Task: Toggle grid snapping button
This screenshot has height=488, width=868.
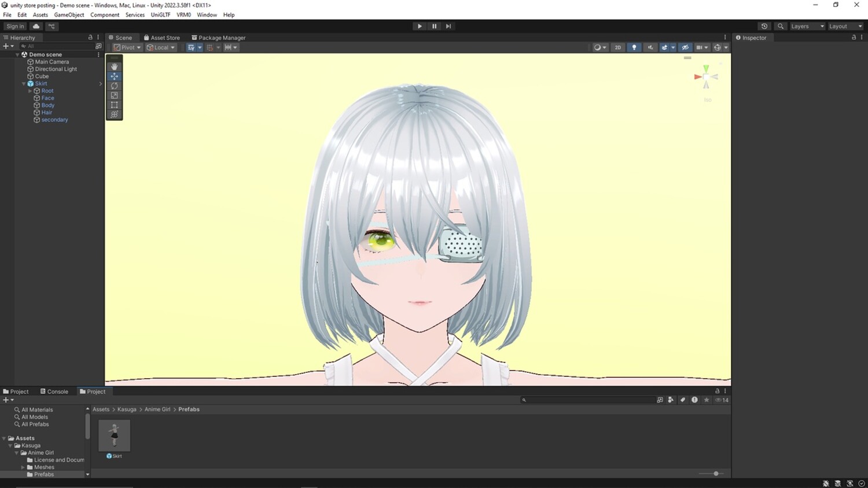Action: tap(191, 47)
